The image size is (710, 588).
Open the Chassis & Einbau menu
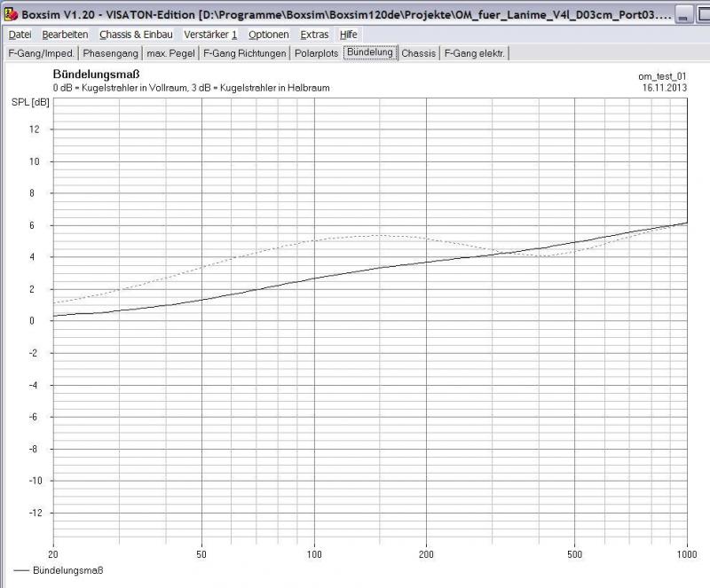136,35
